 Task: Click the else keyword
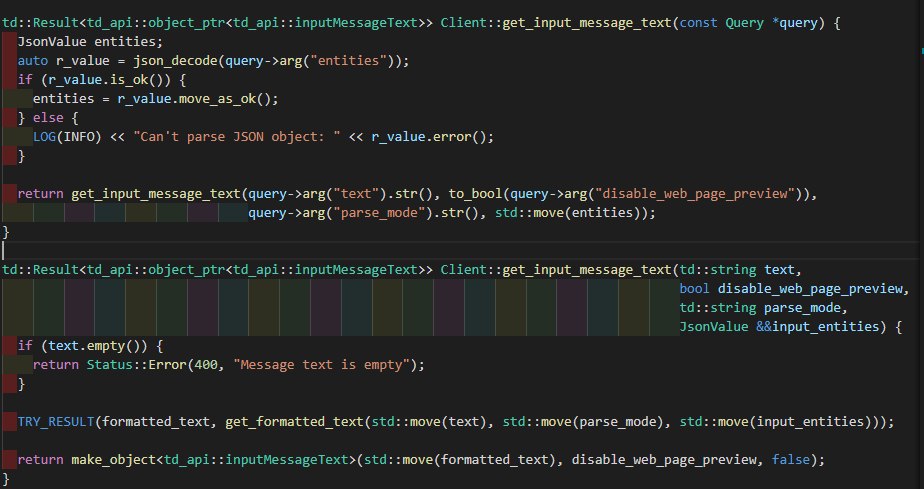click(48, 117)
